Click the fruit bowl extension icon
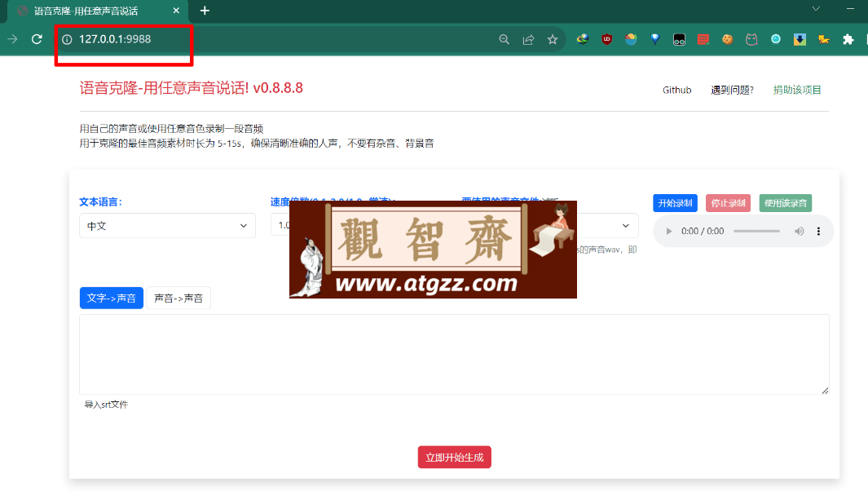Viewport: 868px width, 500px height. pyautogui.click(x=631, y=39)
